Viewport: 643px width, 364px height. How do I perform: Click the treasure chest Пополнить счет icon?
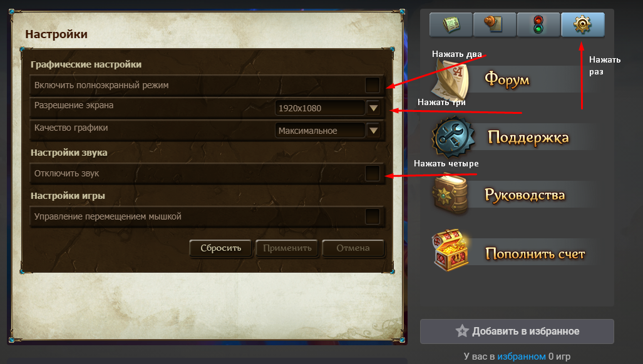[450, 251]
